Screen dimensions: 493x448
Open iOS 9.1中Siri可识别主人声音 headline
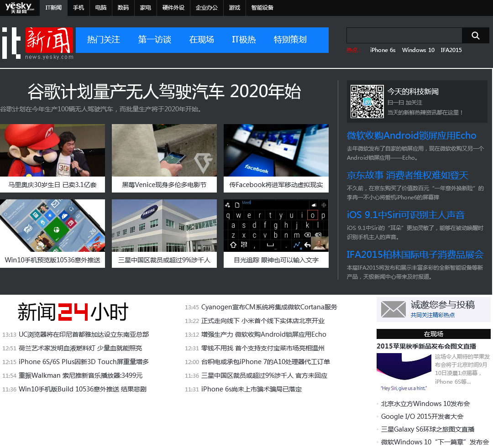(x=406, y=215)
